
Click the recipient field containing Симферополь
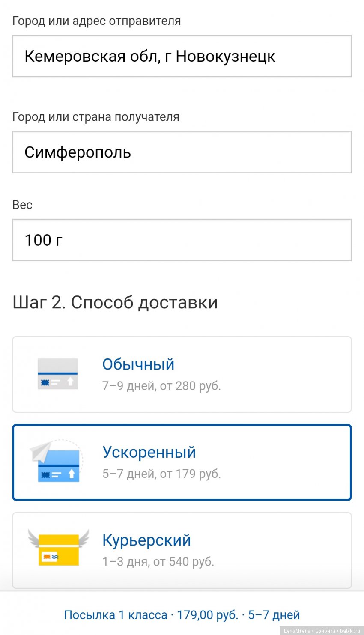pos(182,152)
